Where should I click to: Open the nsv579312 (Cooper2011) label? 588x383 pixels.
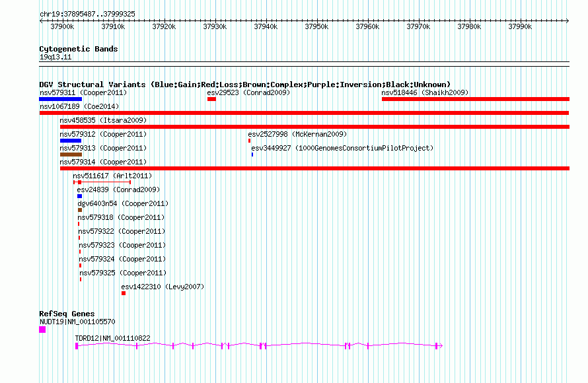(x=103, y=134)
